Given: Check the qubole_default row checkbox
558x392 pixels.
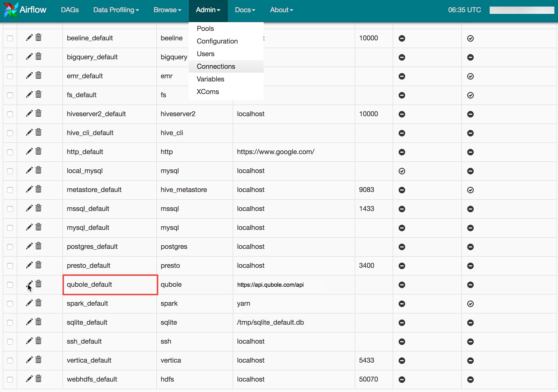Looking at the screenshot, I should pos(10,285).
